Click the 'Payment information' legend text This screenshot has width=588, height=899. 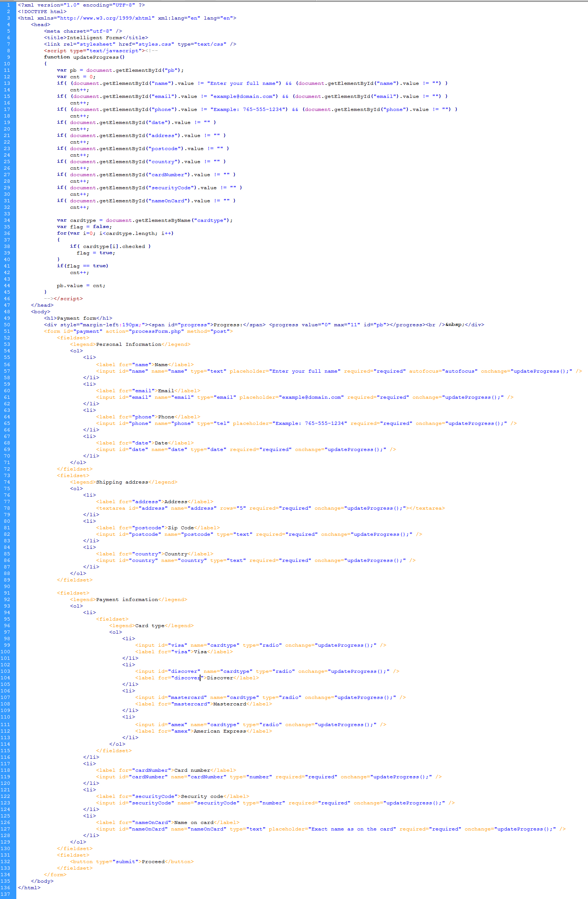127,600
